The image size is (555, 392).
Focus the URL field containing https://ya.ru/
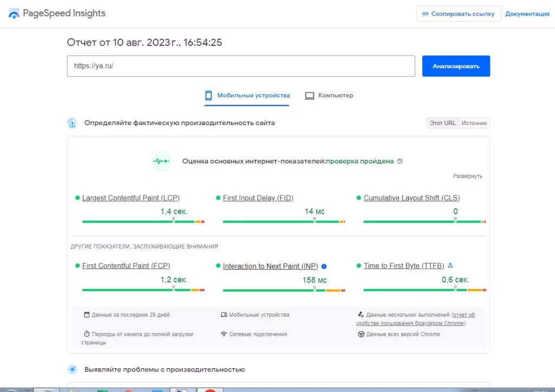(x=241, y=66)
